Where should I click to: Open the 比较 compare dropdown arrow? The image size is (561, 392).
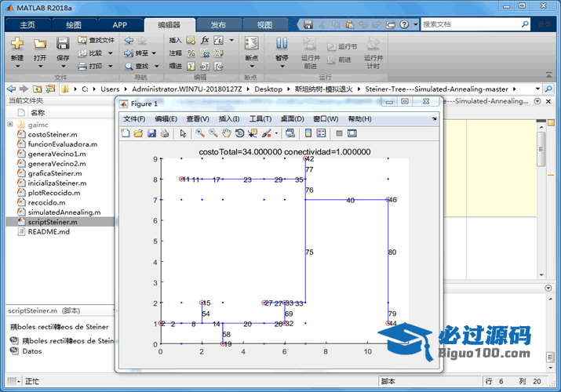pos(110,53)
